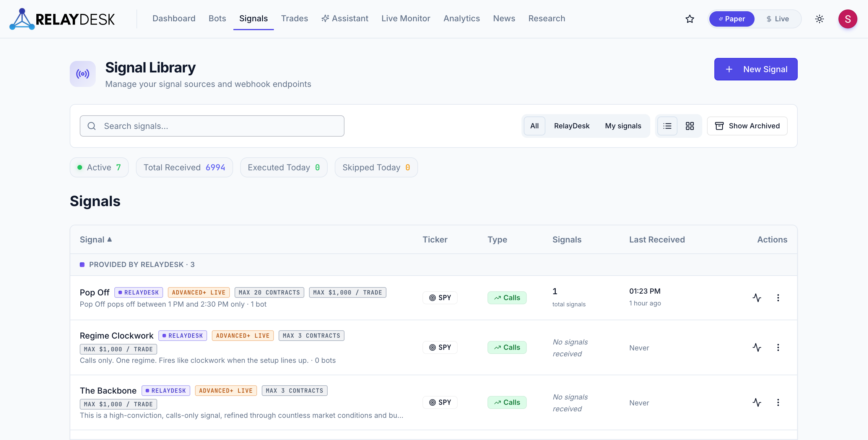Open the Regime Clockwork signal
This screenshot has height=440, width=868.
tap(117, 336)
